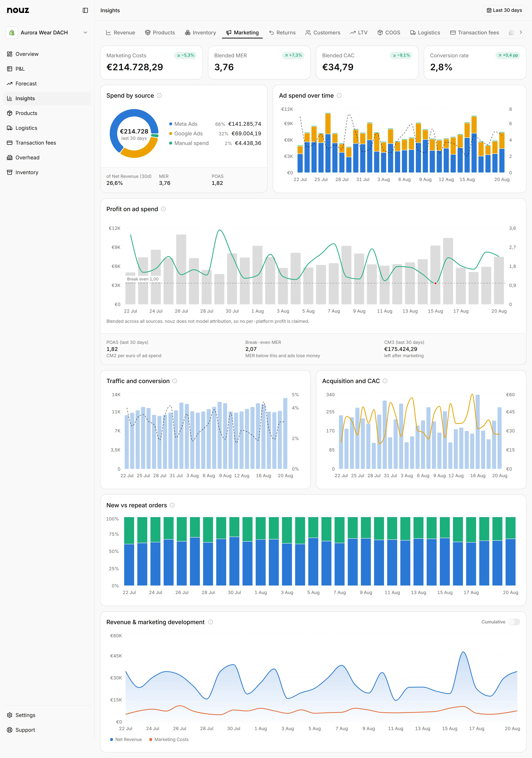The width and height of the screenshot is (532, 758).
Task: Open Logistics in sidebar
Action: (47, 128)
